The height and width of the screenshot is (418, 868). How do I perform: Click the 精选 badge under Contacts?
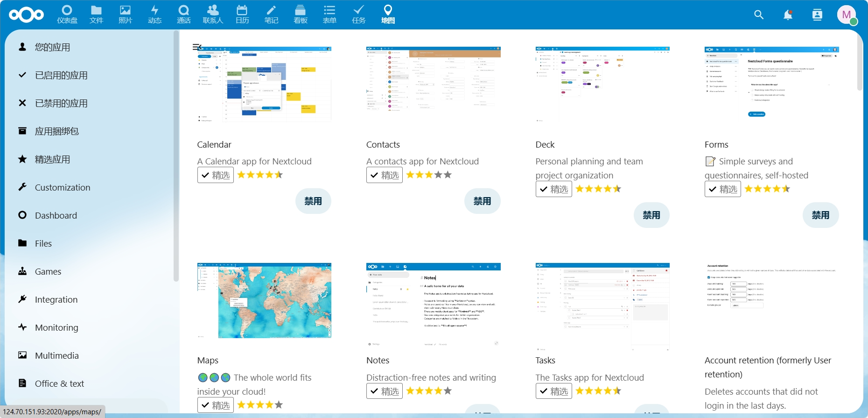385,175
